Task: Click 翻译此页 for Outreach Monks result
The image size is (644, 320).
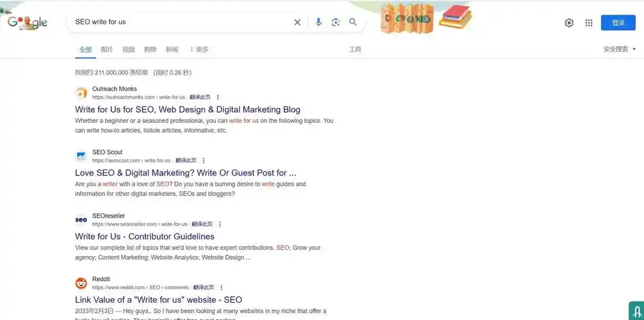Action: 200,97
